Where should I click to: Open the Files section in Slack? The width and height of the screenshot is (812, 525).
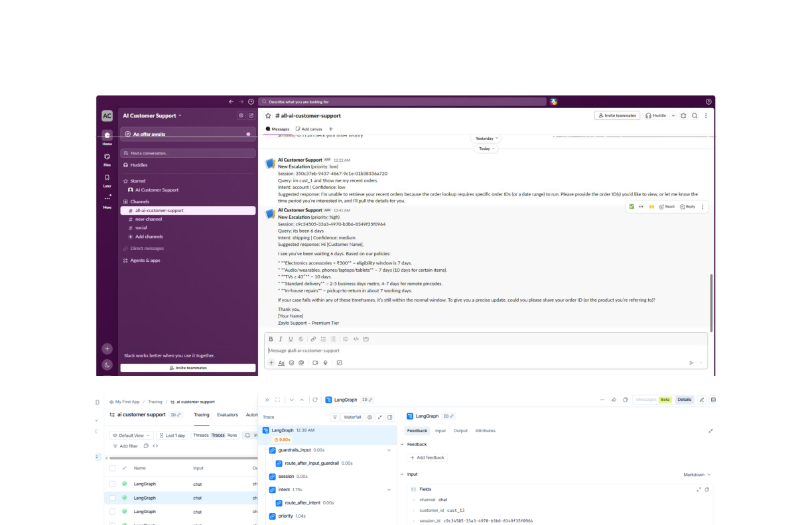pos(107,159)
